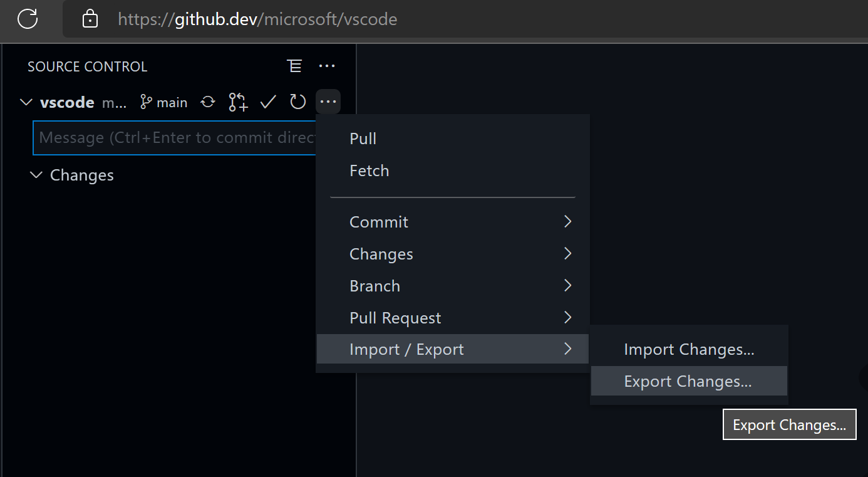Click the Import / Export submenu arrow
868x477 pixels.
click(x=567, y=349)
